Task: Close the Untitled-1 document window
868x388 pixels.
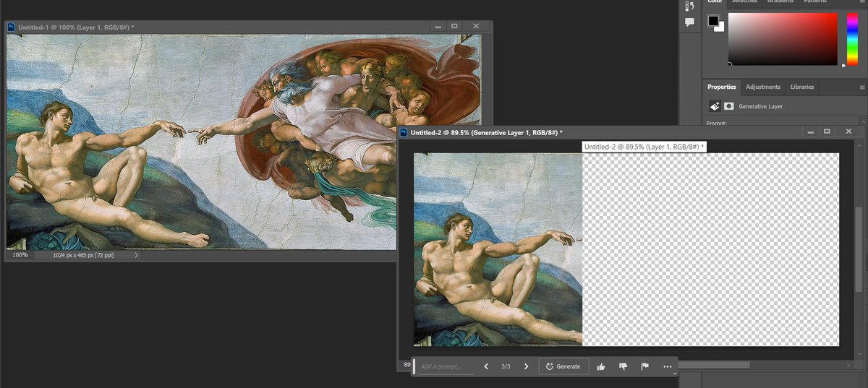Action: pyautogui.click(x=476, y=26)
